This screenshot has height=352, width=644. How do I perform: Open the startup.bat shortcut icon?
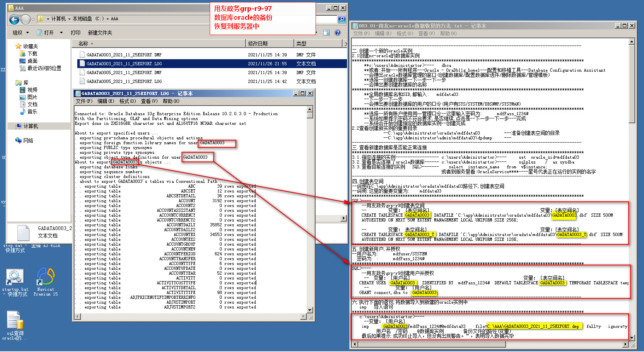pos(14,277)
